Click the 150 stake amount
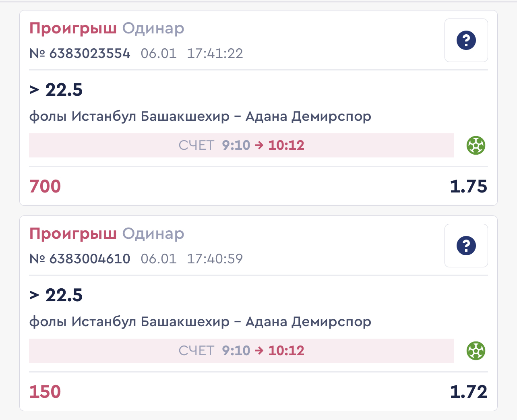The image size is (517, 420). [45, 392]
